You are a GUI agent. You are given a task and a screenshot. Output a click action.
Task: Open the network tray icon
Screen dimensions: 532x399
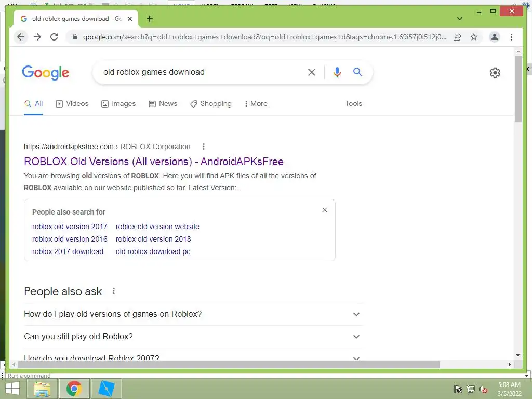(x=471, y=389)
